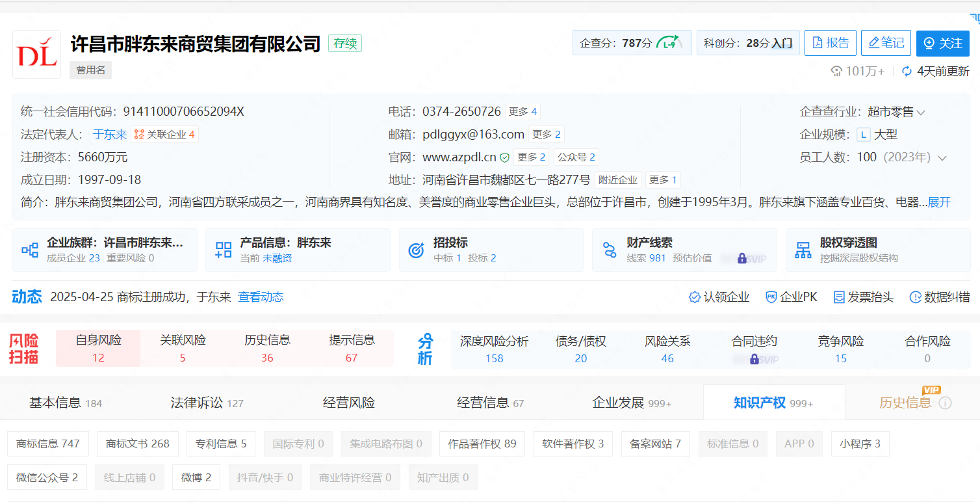Image resolution: width=980 pixels, height=504 pixels.
Task: Switch to 法律诉讼 127 tab
Action: tap(207, 403)
